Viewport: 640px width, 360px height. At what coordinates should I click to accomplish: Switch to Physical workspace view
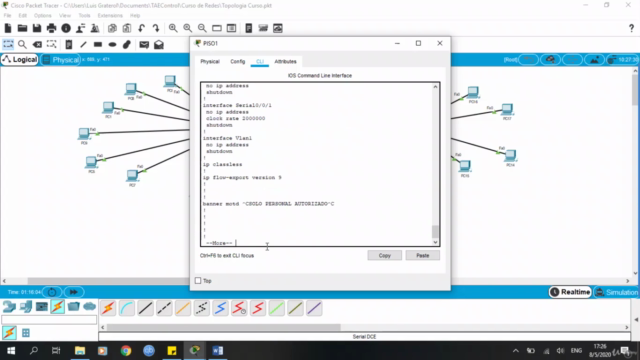coord(60,60)
